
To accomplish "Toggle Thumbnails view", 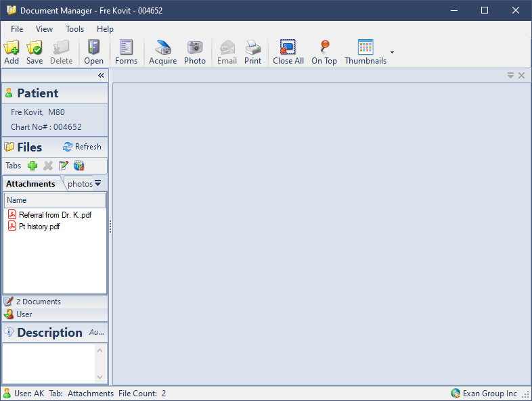I will 365,51.
